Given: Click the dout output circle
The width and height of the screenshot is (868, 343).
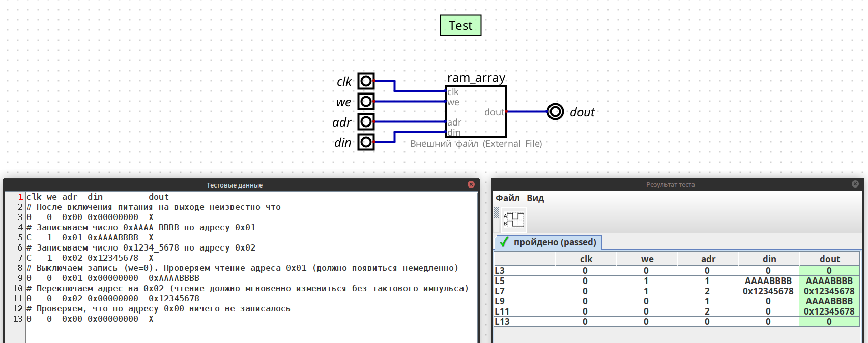Looking at the screenshot, I should (555, 111).
